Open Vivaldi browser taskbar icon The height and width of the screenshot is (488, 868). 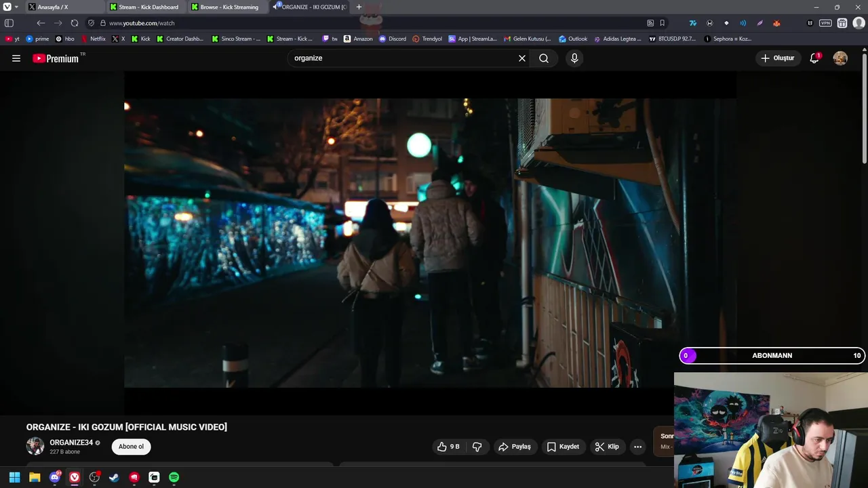coord(75,477)
